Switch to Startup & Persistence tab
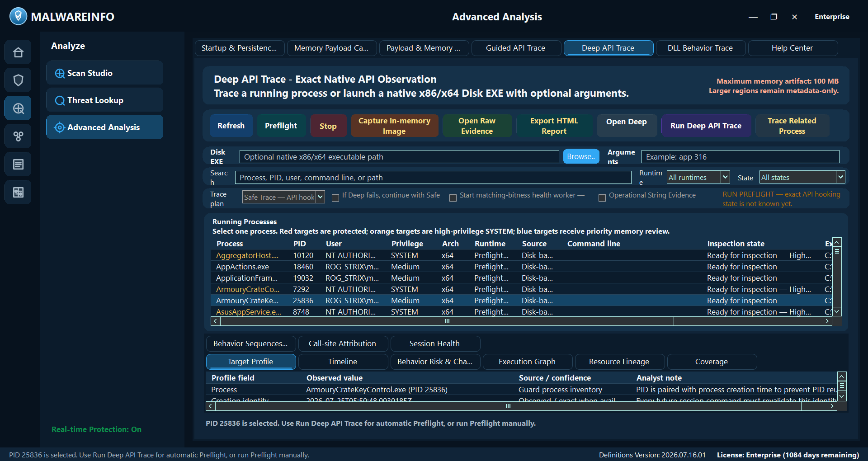Image resolution: width=868 pixels, height=461 pixels. [x=240, y=48]
